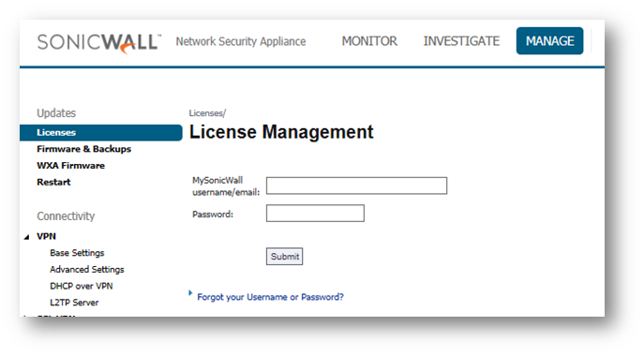Select Restart in the Updates section
The width and height of the screenshot is (644, 356).
pyautogui.click(x=53, y=182)
